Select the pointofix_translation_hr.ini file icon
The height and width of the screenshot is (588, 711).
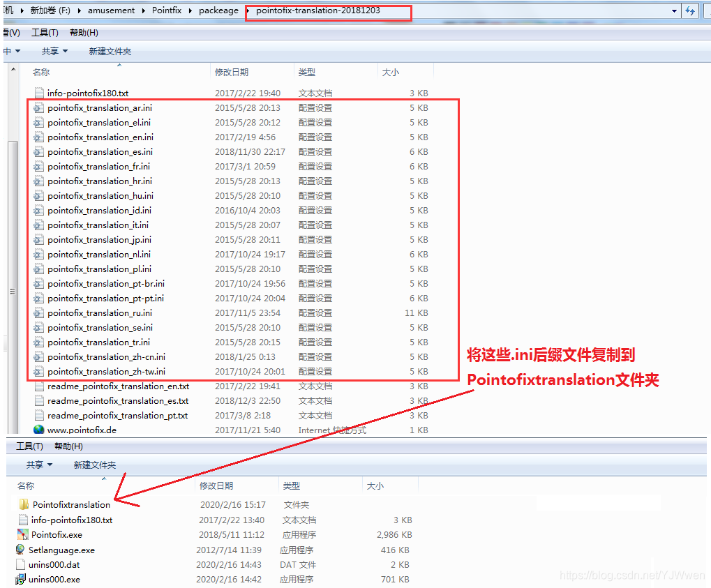[x=39, y=181]
